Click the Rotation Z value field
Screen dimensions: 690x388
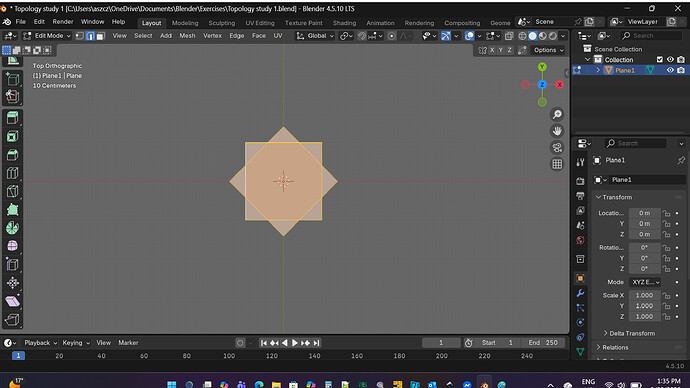coord(645,269)
